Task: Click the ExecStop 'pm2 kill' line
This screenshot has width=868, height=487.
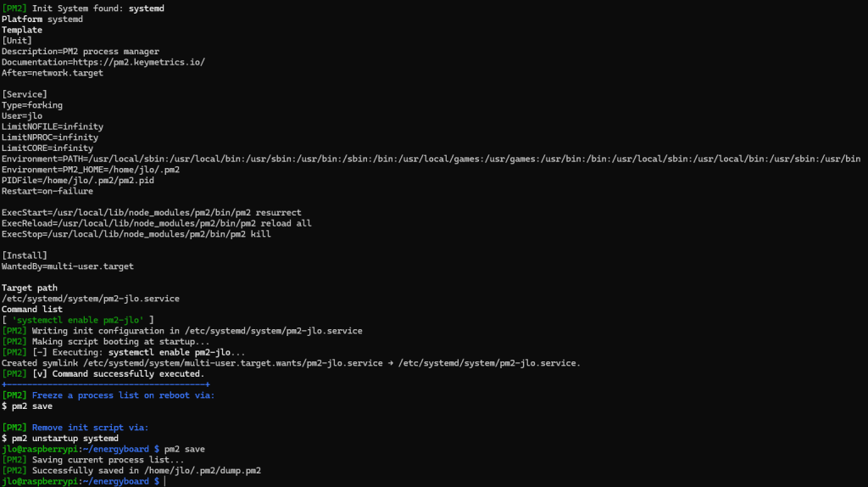Action: tap(136, 234)
